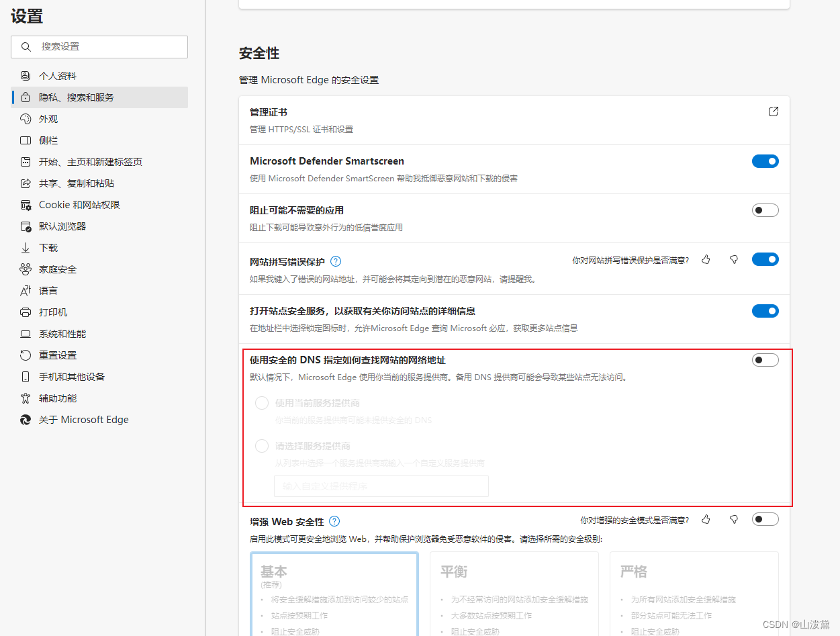Image resolution: width=840 pixels, height=636 pixels.
Task: Click text 管理 Microsoft Edge 的安全设置
Action: click(309, 80)
